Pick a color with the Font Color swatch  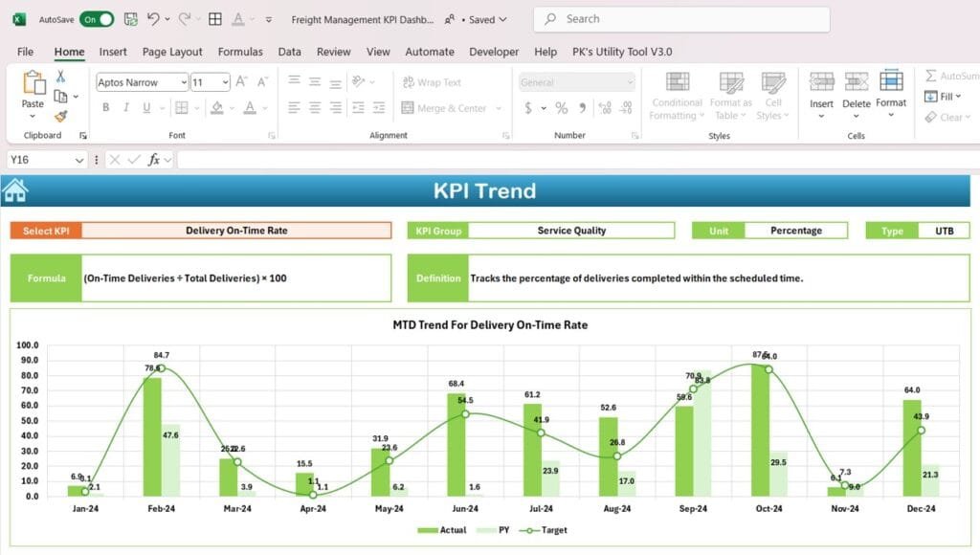(248, 106)
